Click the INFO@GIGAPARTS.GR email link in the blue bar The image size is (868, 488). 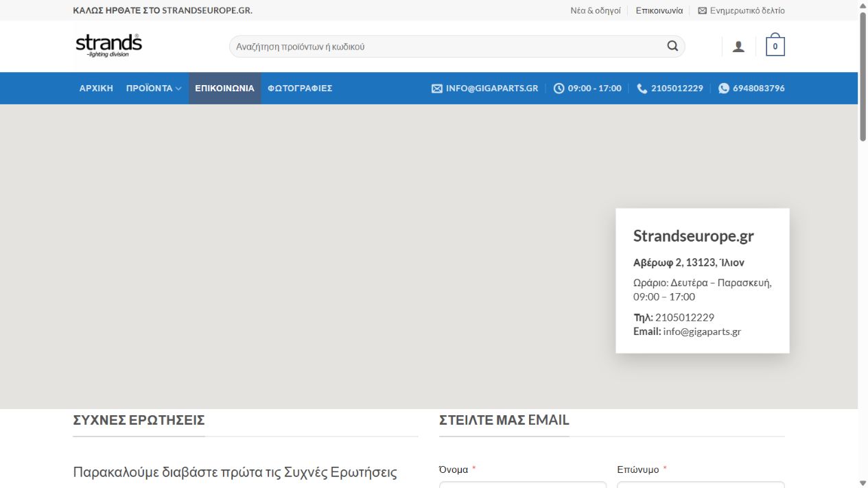click(492, 89)
